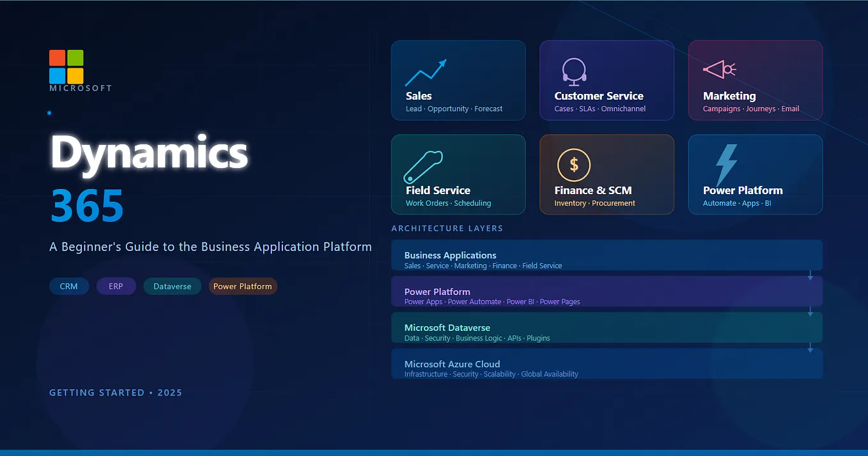This screenshot has height=456, width=868.
Task: Click the Finance & SCM dollar icon
Action: pyautogui.click(x=574, y=165)
